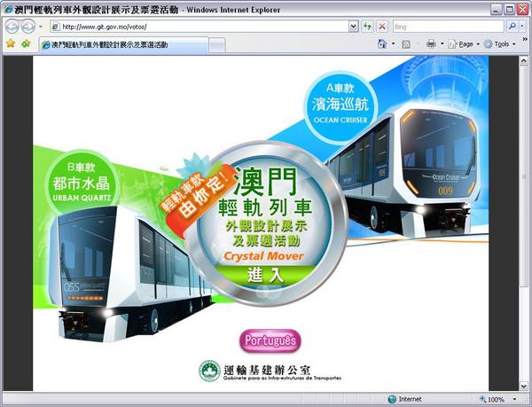The height and width of the screenshot is (407, 532).
Task: Click the Internet Explorer title bar icon
Action: click(8, 10)
